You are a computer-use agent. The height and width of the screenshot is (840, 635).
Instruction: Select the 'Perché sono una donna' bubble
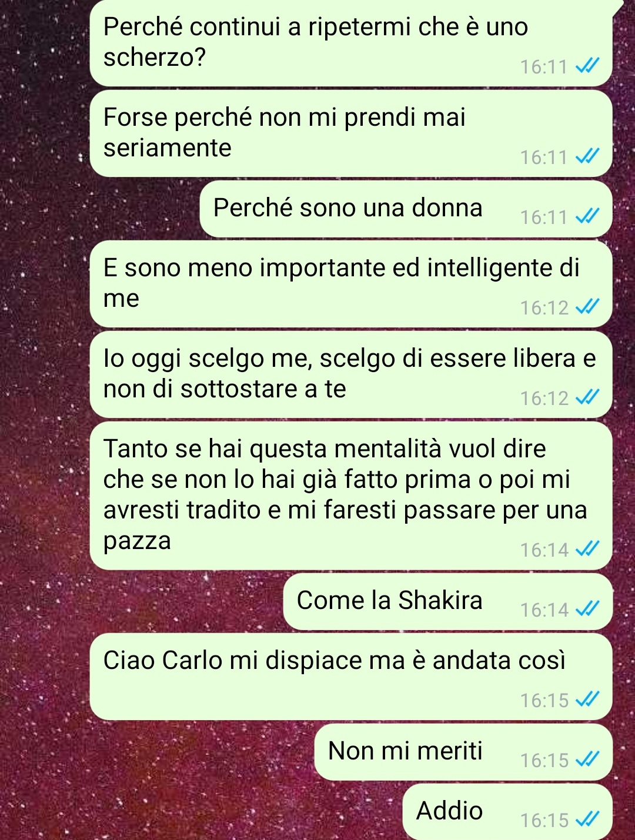[x=406, y=209]
